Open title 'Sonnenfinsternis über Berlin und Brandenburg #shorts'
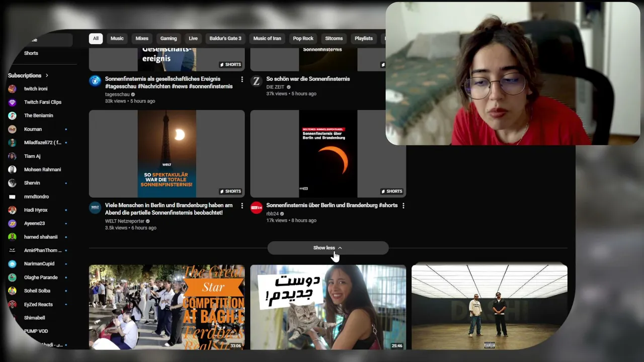The width and height of the screenshot is (644, 362). pyautogui.click(x=332, y=205)
